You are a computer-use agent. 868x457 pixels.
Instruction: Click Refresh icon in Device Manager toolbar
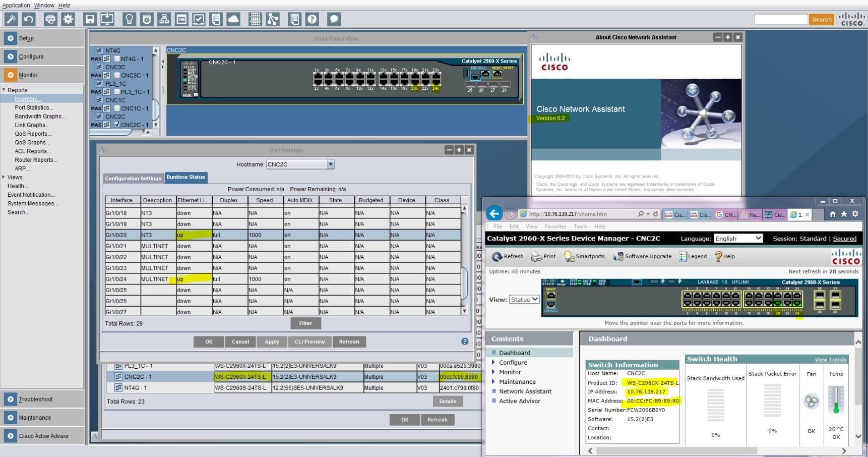[497, 256]
